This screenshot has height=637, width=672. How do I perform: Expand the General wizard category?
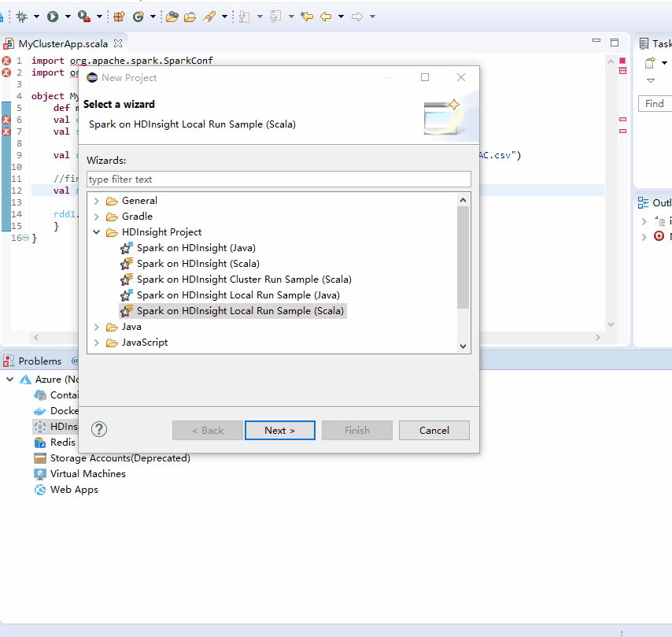(96, 200)
